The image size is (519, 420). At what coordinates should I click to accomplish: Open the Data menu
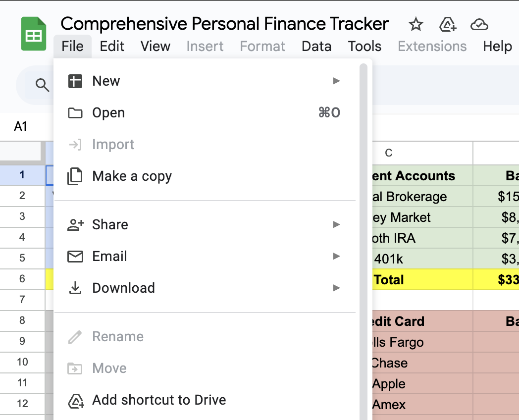pyautogui.click(x=316, y=47)
